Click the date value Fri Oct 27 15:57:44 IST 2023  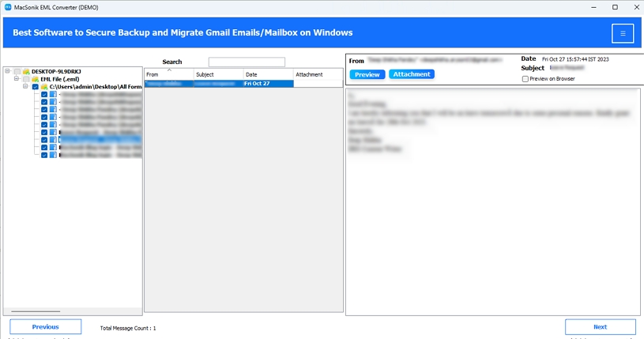(575, 59)
